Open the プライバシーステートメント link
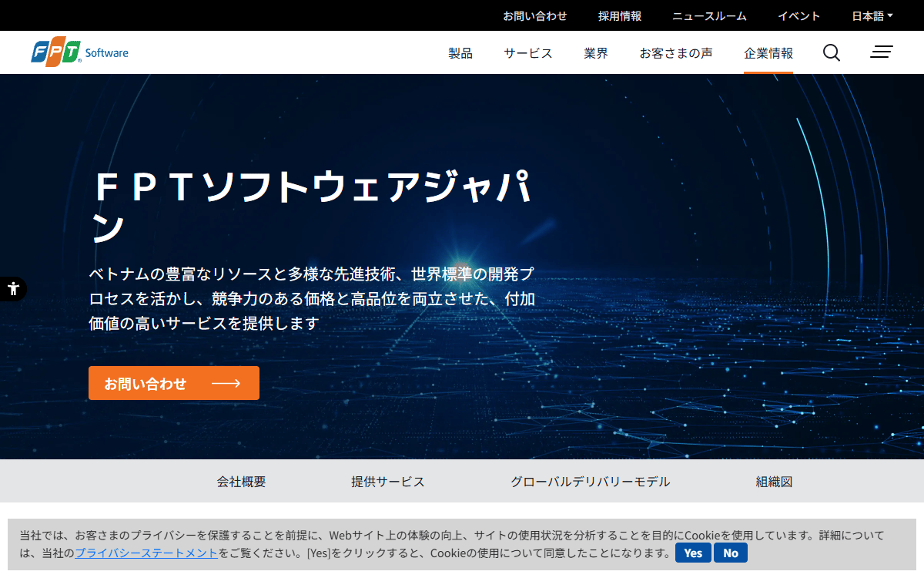This screenshot has height=578, width=924. pos(146,553)
